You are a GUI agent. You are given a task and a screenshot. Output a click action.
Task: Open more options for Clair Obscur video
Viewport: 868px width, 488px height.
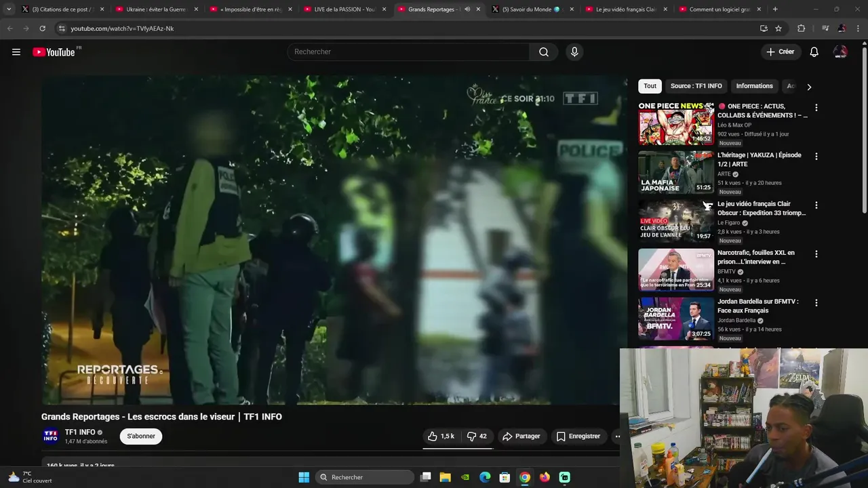[816, 205]
